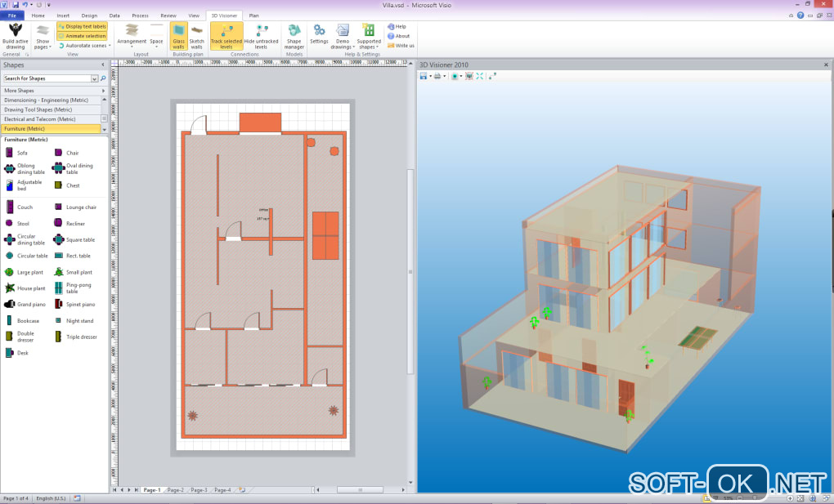Click the print icon in 3D Visioner panel
Image resolution: width=834 pixels, height=504 pixels.
tap(438, 76)
